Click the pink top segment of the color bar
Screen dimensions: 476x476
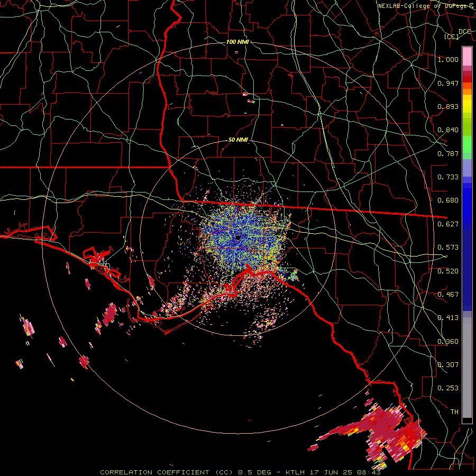click(x=467, y=56)
